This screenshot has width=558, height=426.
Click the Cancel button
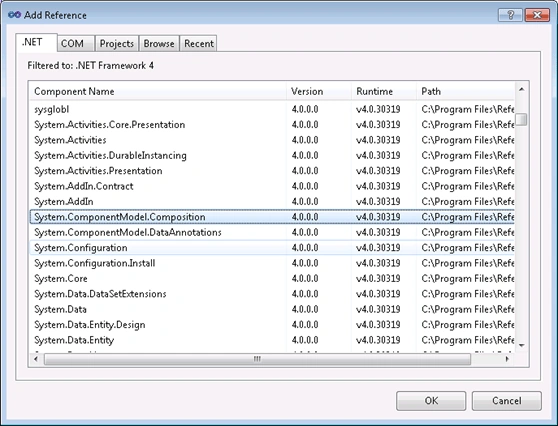coord(507,401)
